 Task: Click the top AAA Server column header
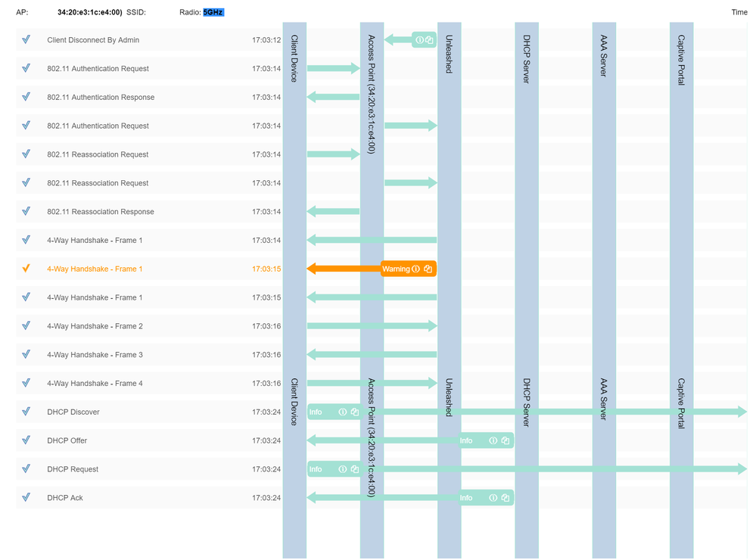(x=604, y=55)
